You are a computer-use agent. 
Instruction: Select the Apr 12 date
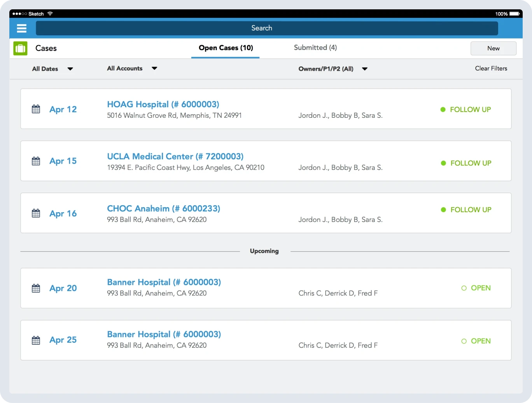click(x=63, y=110)
